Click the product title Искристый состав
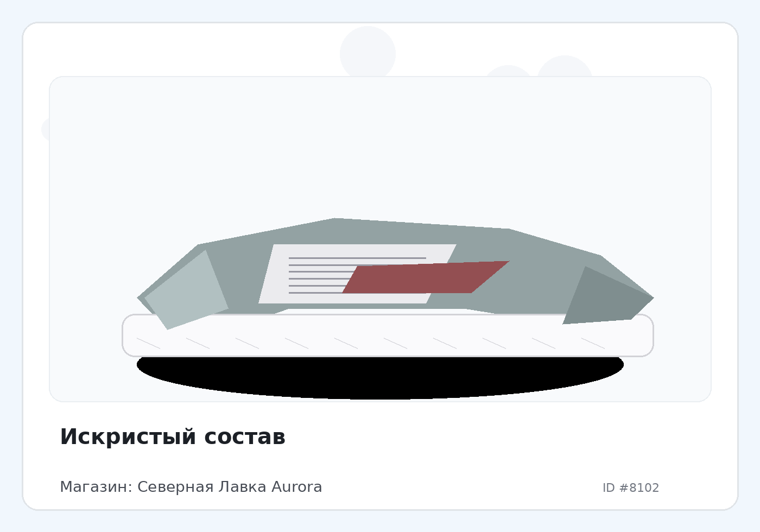 click(x=172, y=437)
